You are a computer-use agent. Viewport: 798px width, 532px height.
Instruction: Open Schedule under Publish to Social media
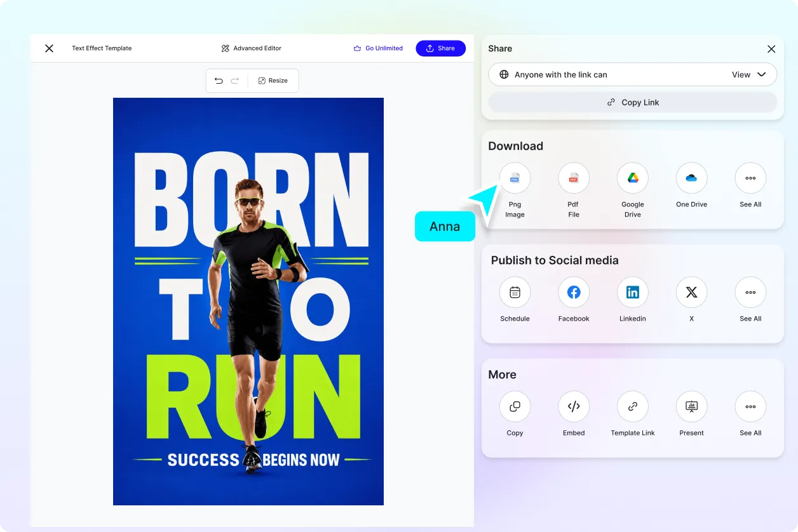(x=515, y=293)
